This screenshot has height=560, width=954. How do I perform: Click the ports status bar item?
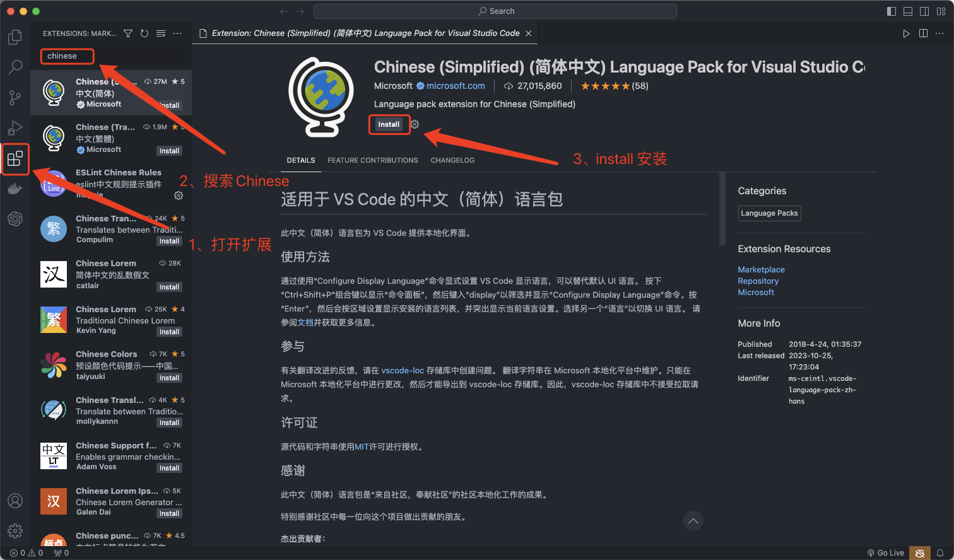(62, 553)
